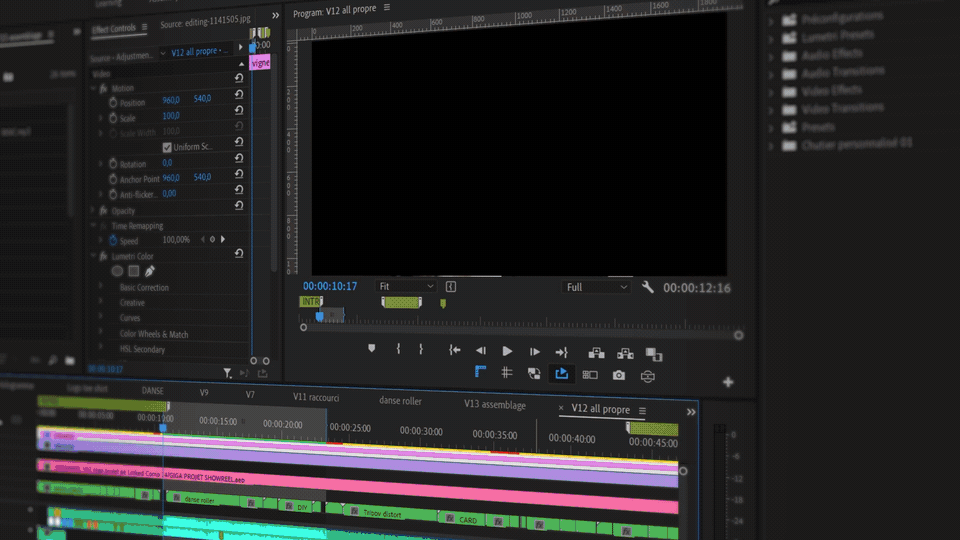Click the timeline playhead at 00:00:10:00

click(163, 427)
